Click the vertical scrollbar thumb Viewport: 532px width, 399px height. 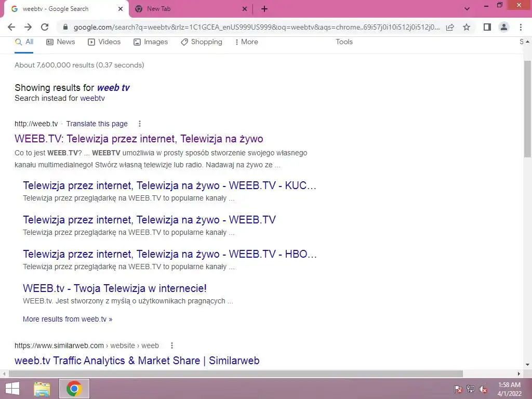(x=527, y=109)
